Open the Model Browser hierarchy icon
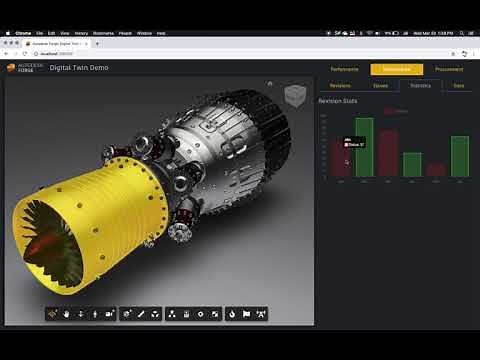This screenshot has height=360, width=480. (172, 314)
